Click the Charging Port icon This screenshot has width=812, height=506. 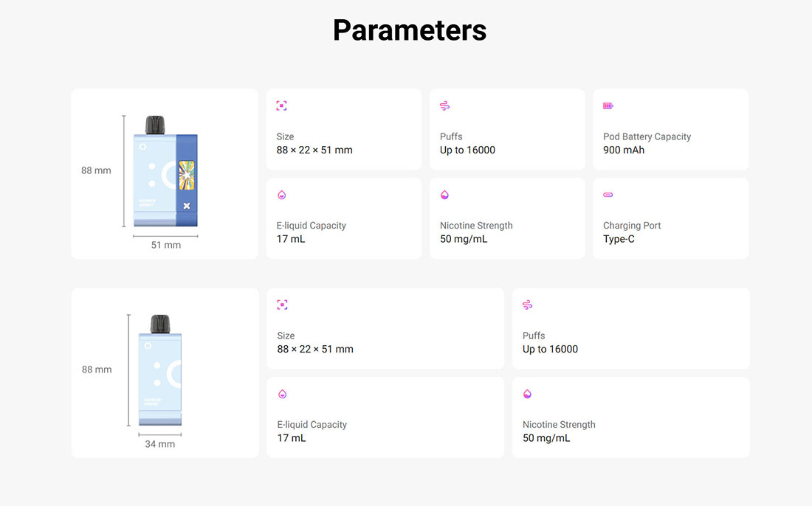[608, 195]
